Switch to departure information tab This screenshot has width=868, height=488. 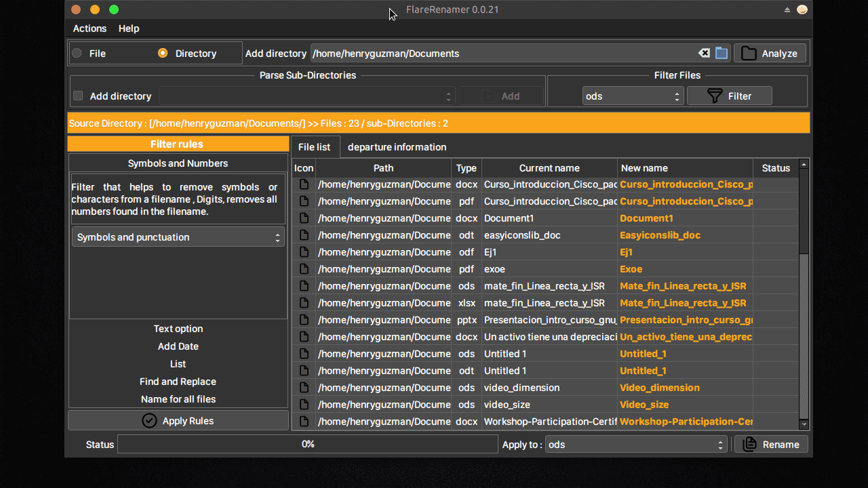(x=397, y=147)
